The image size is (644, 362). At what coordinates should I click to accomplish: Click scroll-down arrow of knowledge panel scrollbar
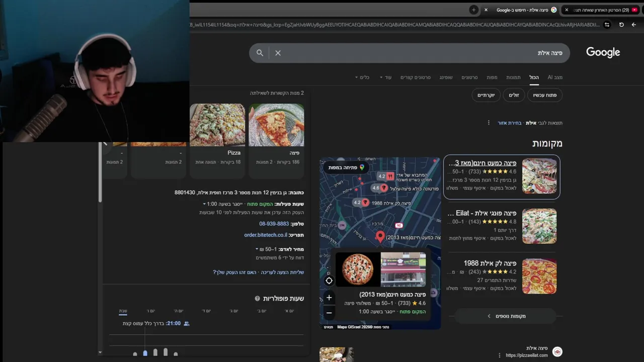(x=100, y=352)
